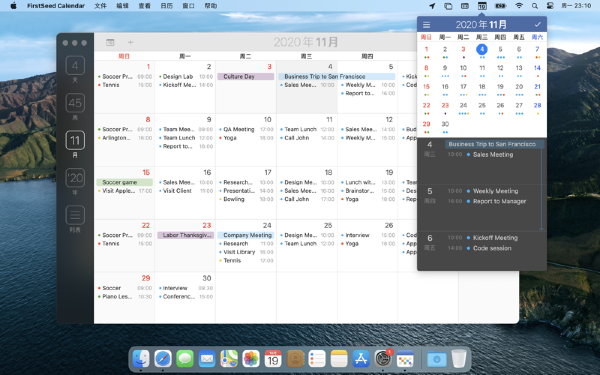Click menu bar clock 周一 23:10
The image size is (600, 375).
point(576,6)
